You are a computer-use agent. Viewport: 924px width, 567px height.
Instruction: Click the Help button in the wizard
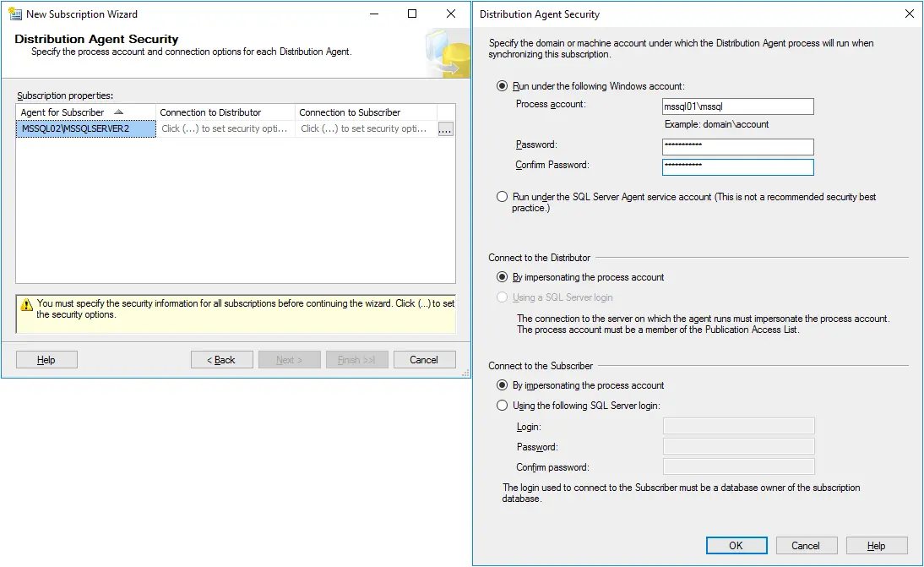46,359
